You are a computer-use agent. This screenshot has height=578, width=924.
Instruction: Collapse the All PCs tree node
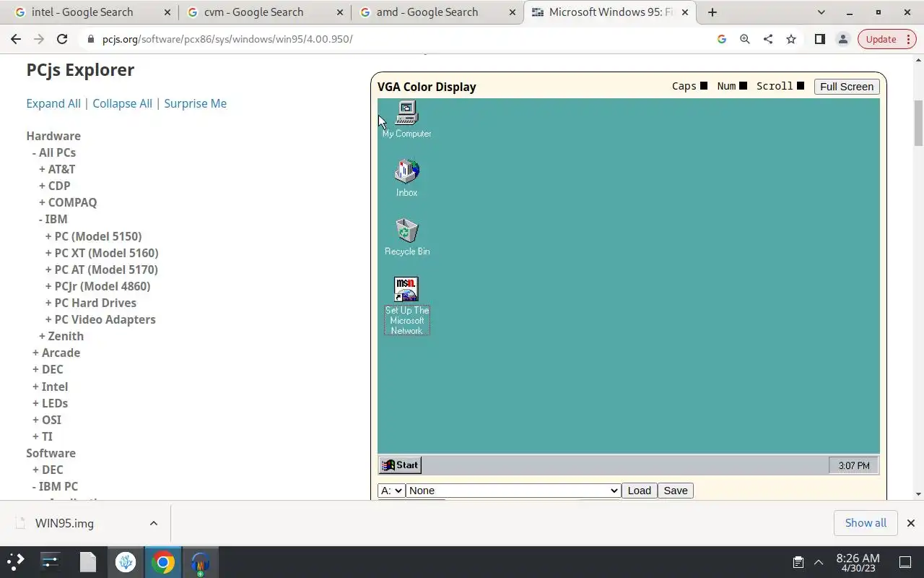coord(54,152)
